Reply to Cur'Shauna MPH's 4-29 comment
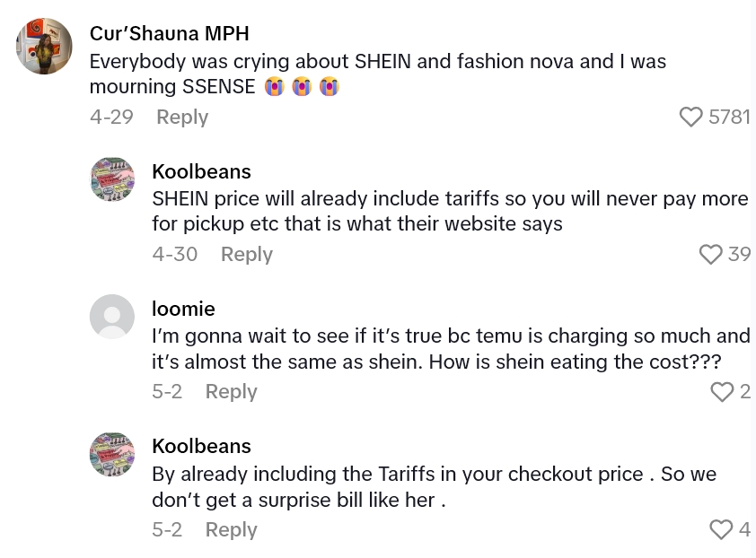Screen dimensions: 756x558 point(181,117)
